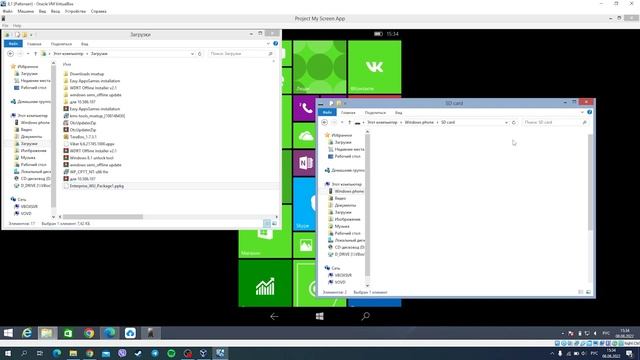This screenshot has height=360, width=640.
Task: Open Spotify on host taskbar
Action: [171, 353]
